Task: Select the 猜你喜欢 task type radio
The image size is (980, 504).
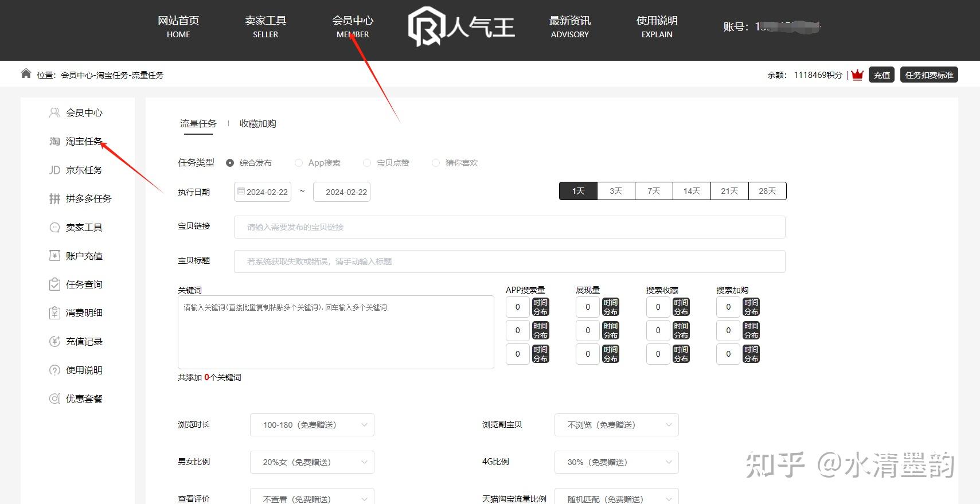Action: click(436, 163)
